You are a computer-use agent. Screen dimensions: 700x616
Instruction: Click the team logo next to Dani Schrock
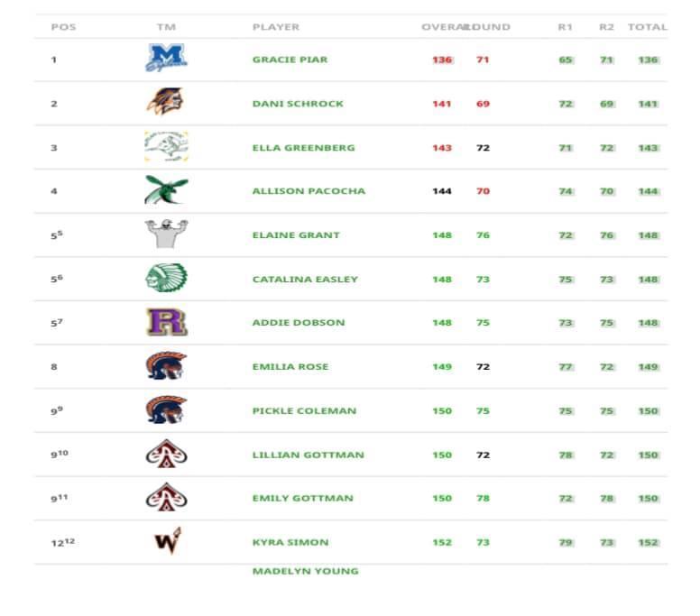coord(165,103)
